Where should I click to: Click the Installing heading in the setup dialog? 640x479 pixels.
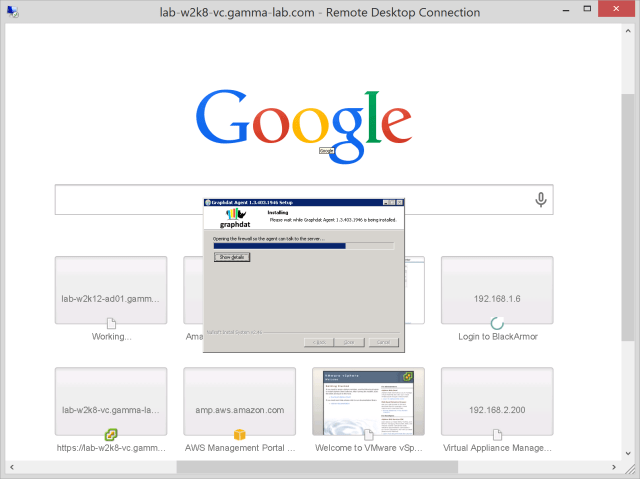pos(278,213)
